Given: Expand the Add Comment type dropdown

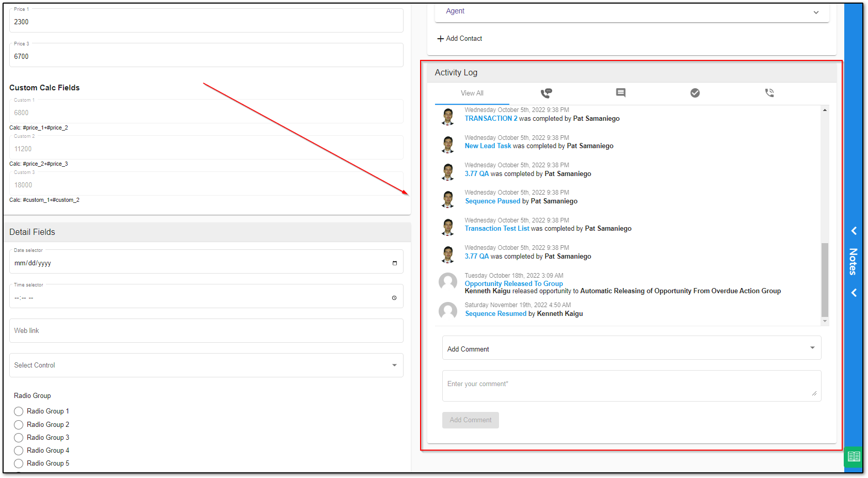Looking at the screenshot, I should (x=812, y=348).
